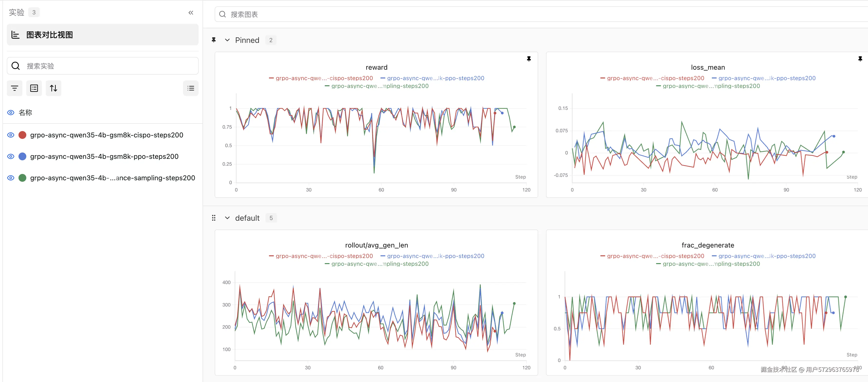Click the experiment count badge 3
The image size is (868, 382).
coord(34,12)
